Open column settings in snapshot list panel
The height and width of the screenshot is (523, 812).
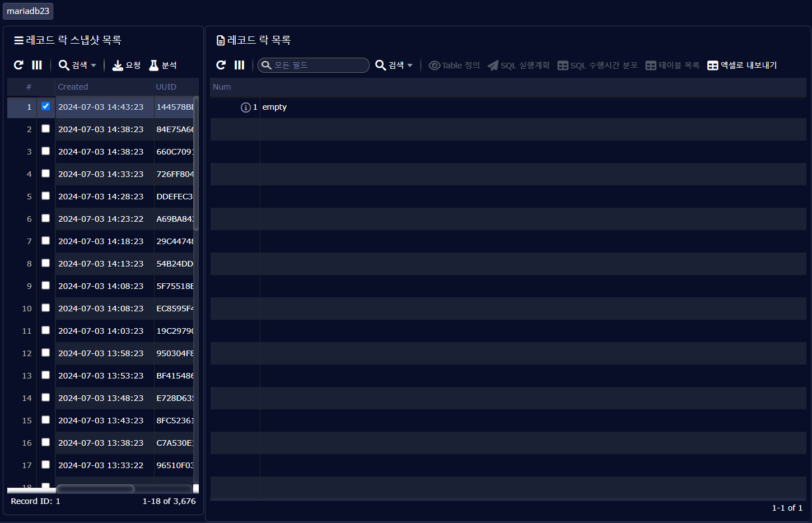[37, 66]
